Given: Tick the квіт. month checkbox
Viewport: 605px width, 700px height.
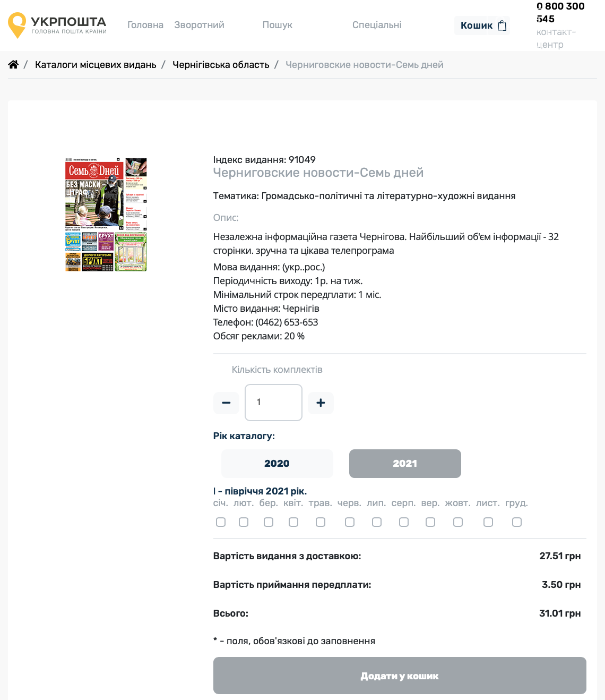Looking at the screenshot, I should pos(293,522).
